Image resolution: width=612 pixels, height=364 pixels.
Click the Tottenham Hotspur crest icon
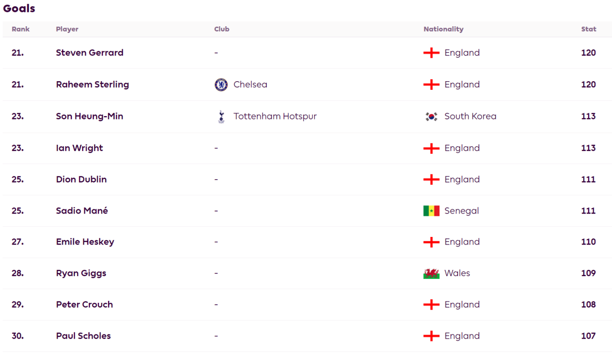(x=221, y=117)
